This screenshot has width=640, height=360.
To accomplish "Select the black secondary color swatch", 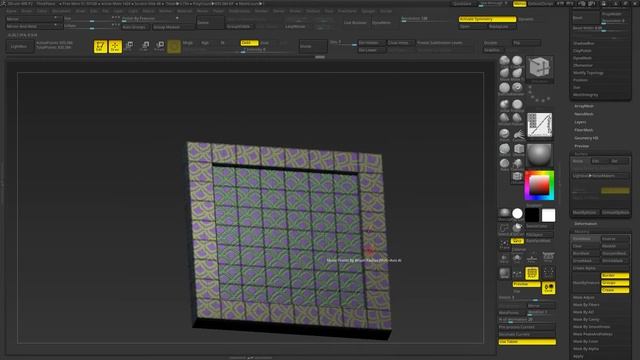I will pos(532,215).
